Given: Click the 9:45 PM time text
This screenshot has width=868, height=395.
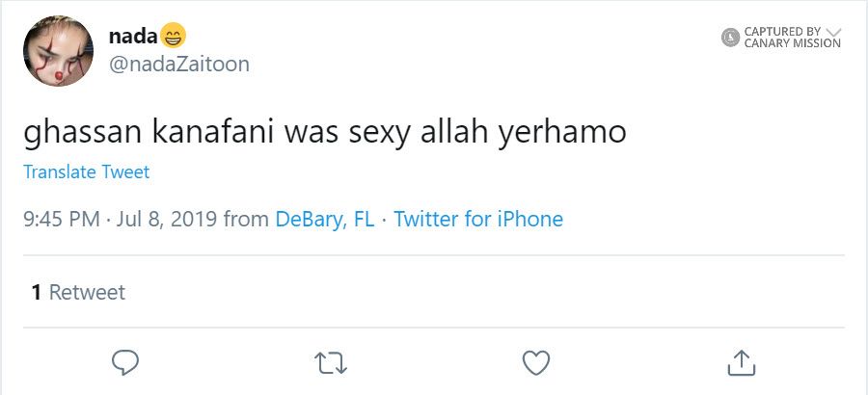Looking at the screenshot, I should (62, 219).
